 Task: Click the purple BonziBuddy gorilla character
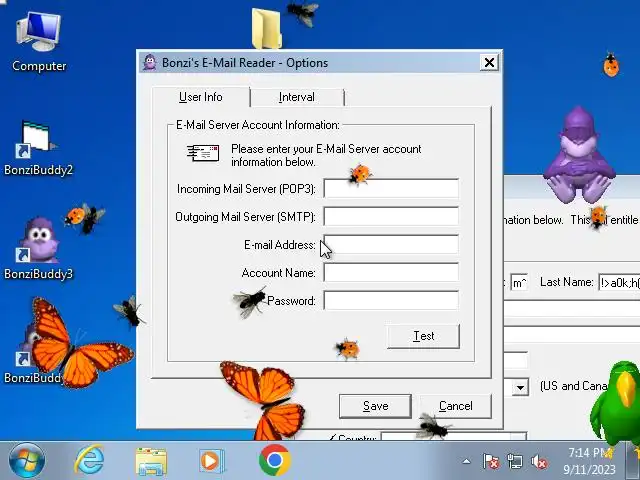579,155
